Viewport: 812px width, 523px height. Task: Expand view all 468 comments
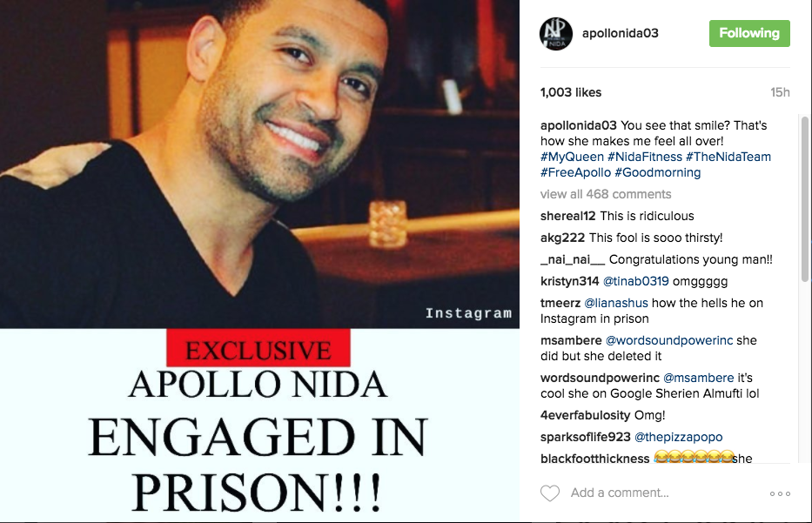[606, 194]
